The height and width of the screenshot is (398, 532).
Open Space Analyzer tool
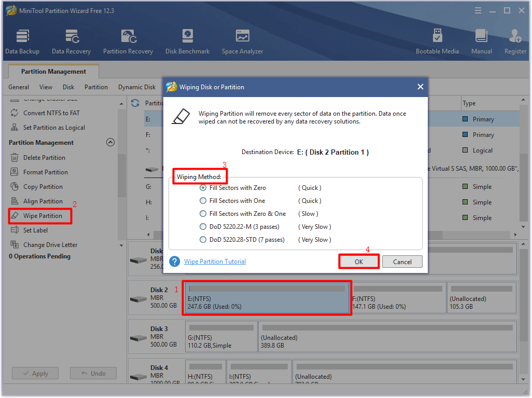242,42
